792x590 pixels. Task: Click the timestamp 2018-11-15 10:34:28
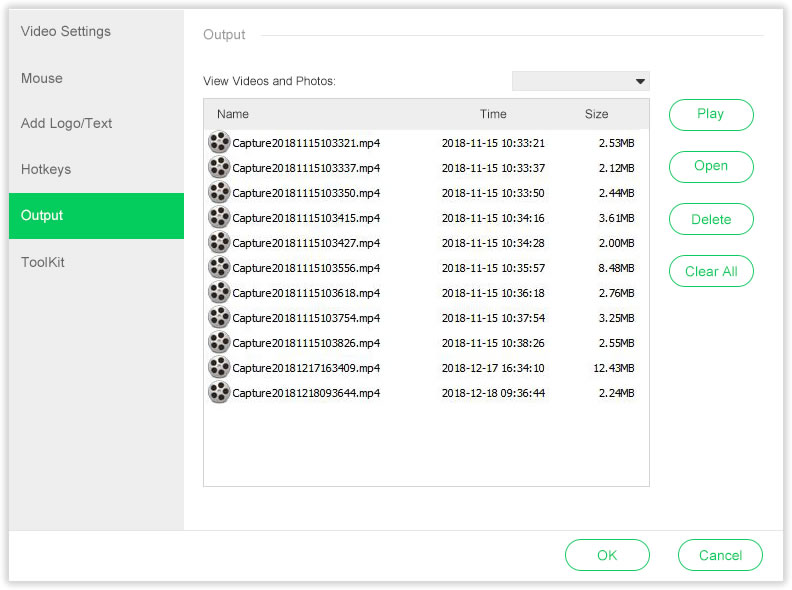coord(493,243)
